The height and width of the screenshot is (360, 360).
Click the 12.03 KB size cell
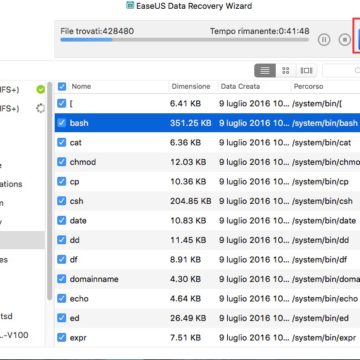click(x=188, y=162)
